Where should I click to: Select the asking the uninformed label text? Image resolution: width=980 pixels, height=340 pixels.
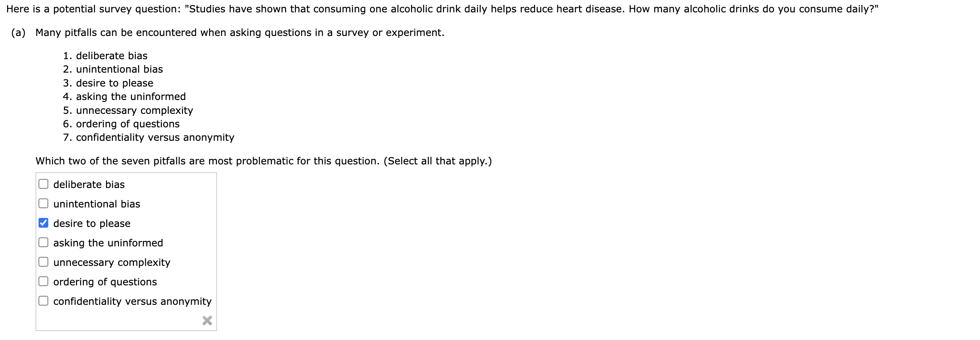click(x=108, y=242)
